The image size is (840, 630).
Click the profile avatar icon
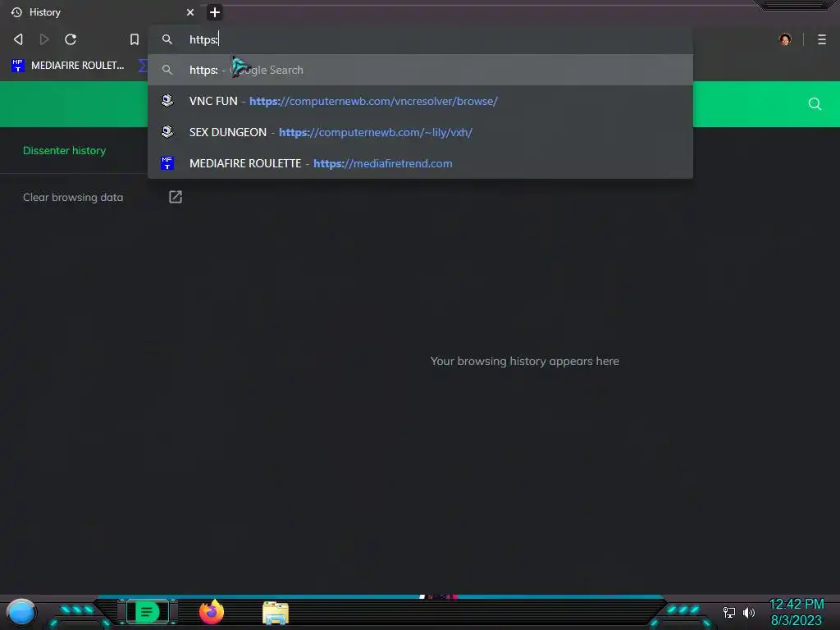pyautogui.click(x=785, y=39)
